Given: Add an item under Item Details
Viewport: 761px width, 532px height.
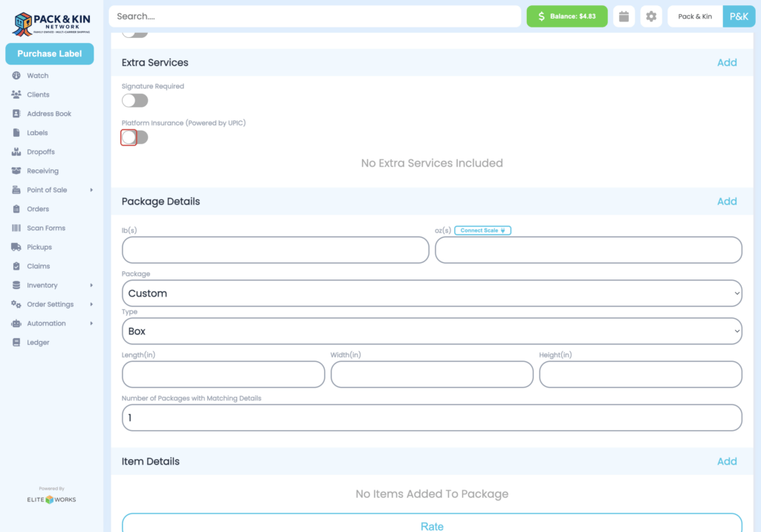Looking at the screenshot, I should click(727, 461).
